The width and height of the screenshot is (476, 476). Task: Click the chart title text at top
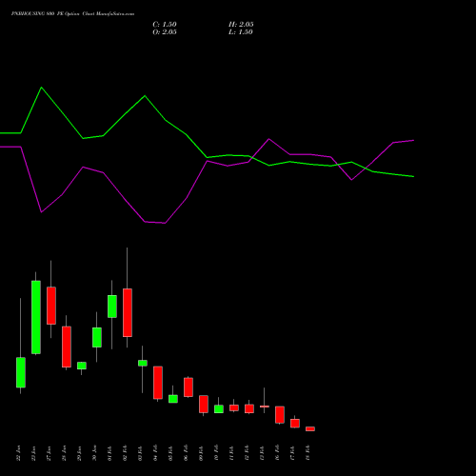pyautogui.click(x=72, y=14)
